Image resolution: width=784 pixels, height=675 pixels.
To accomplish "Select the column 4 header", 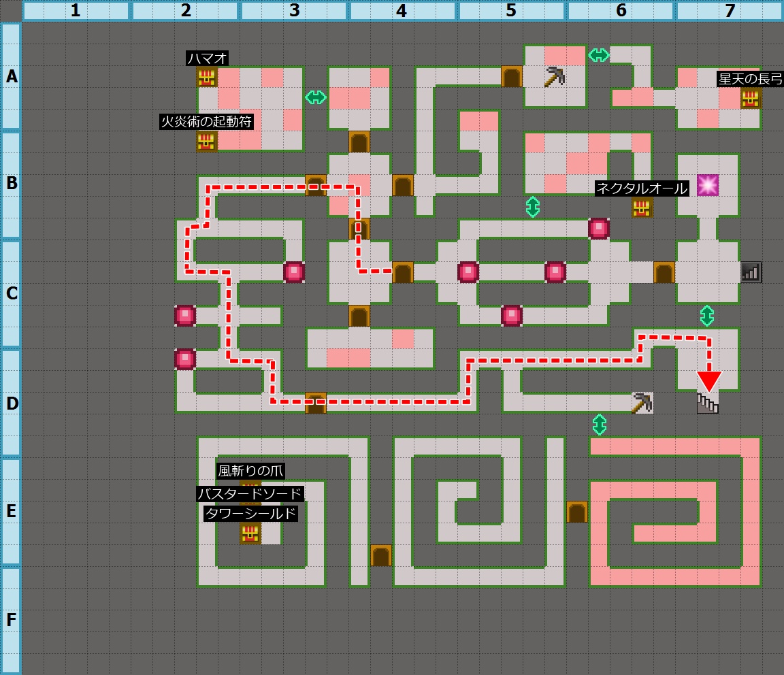I will pyautogui.click(x=402, y=11).
